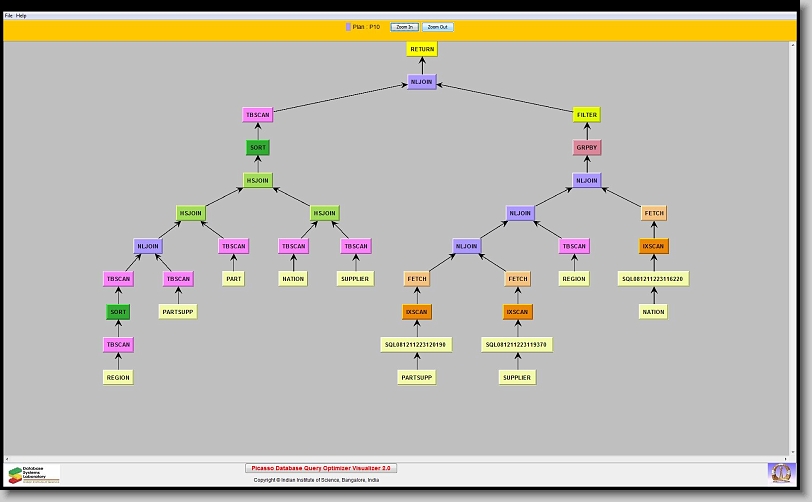Click the Database Systems Laboratory logo
This screenshot has height=502, width=812.
pos(34,474)
